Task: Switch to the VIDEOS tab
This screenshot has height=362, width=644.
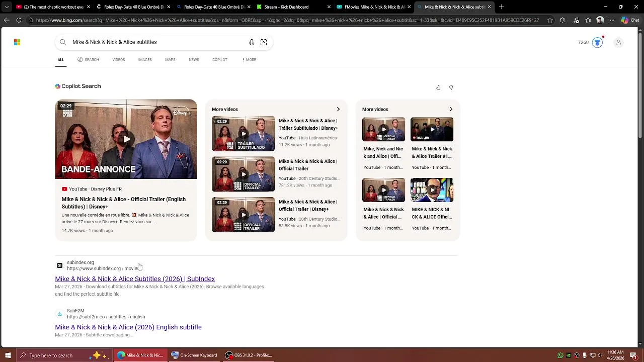Action: tap(119, 59)
